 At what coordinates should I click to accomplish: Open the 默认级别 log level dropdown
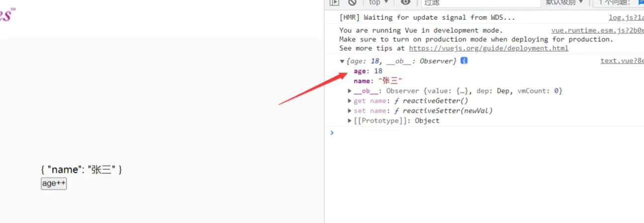pos(565,2)
